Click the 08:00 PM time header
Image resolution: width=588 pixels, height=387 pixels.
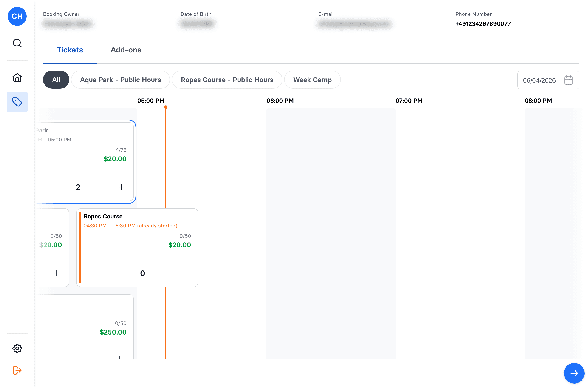coord(538,101)
